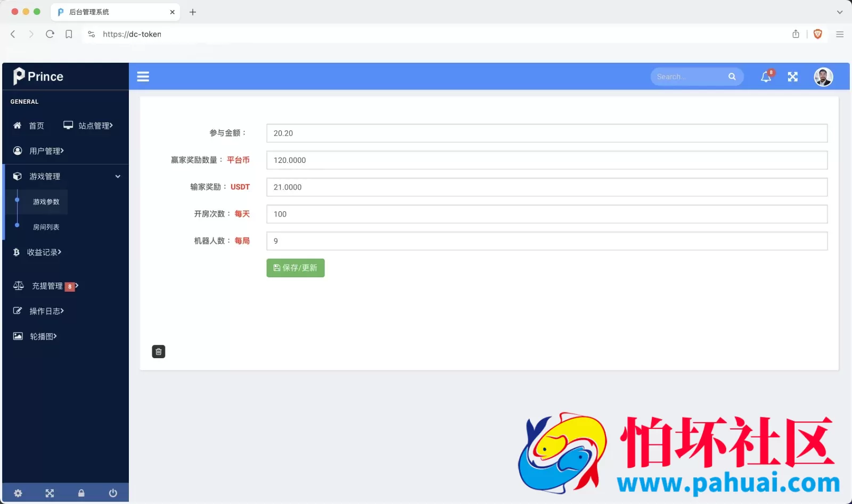852x504 pixels.
Task: Click the red 8 badge on 充提管理
Action: (70, 287)
